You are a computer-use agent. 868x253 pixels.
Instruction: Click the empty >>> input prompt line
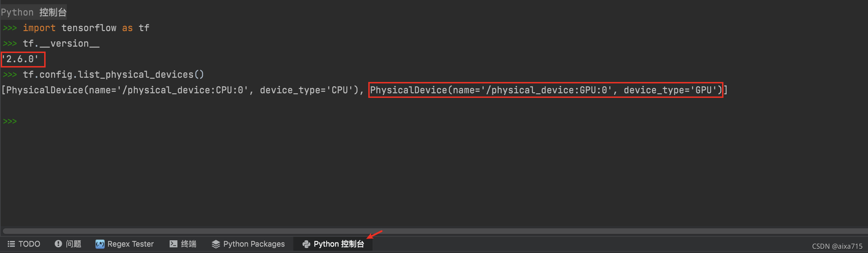[x=10, y=121]
